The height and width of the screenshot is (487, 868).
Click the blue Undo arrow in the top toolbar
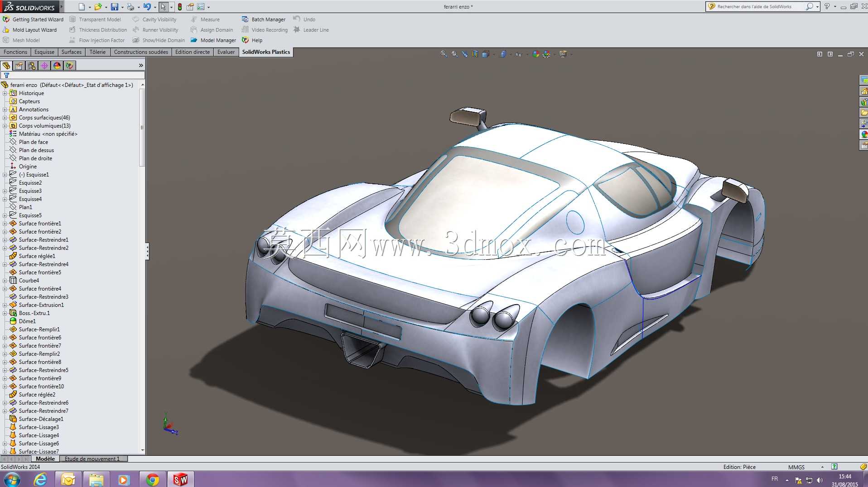point(147,7)
